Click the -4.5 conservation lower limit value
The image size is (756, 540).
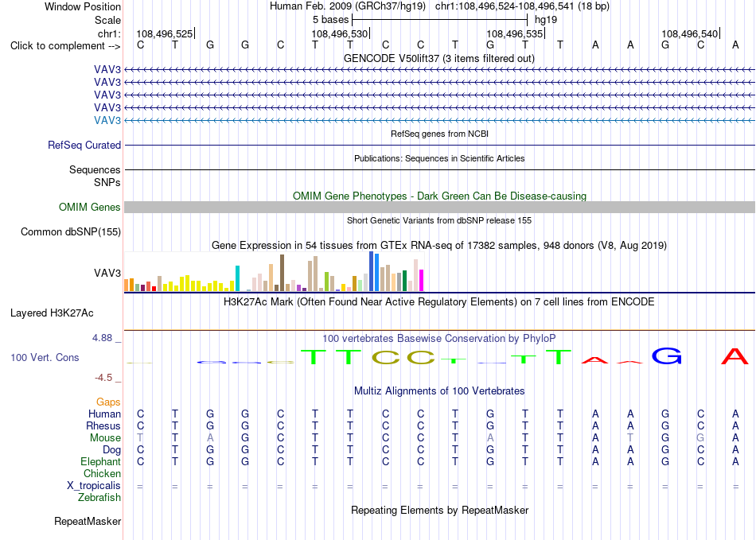(x=103, y=378)
